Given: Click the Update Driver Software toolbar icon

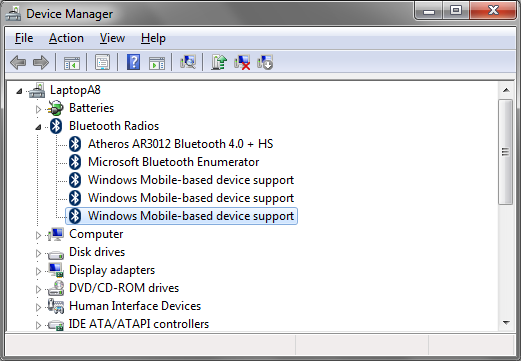Looking at the screenshot, I should tap(219, 62).
